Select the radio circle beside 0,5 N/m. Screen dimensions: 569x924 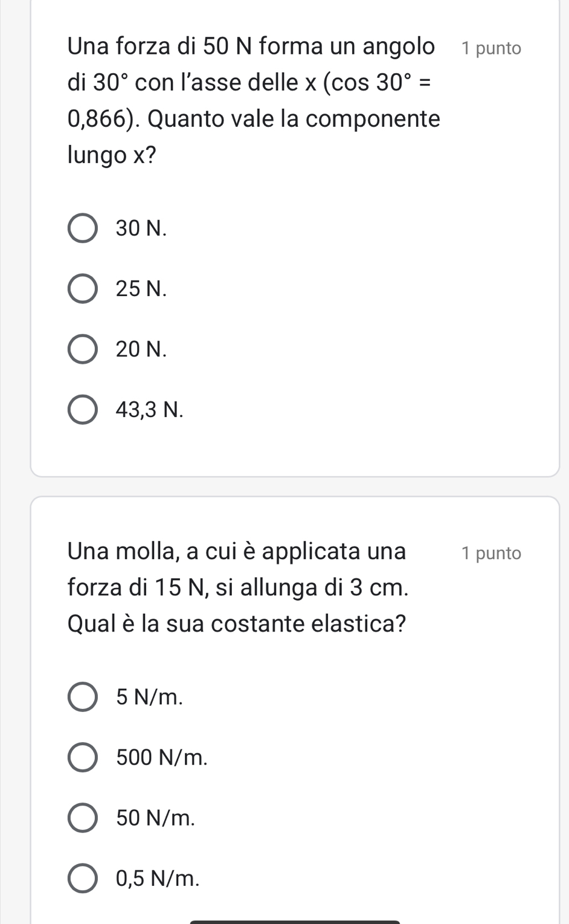(82, 878)
